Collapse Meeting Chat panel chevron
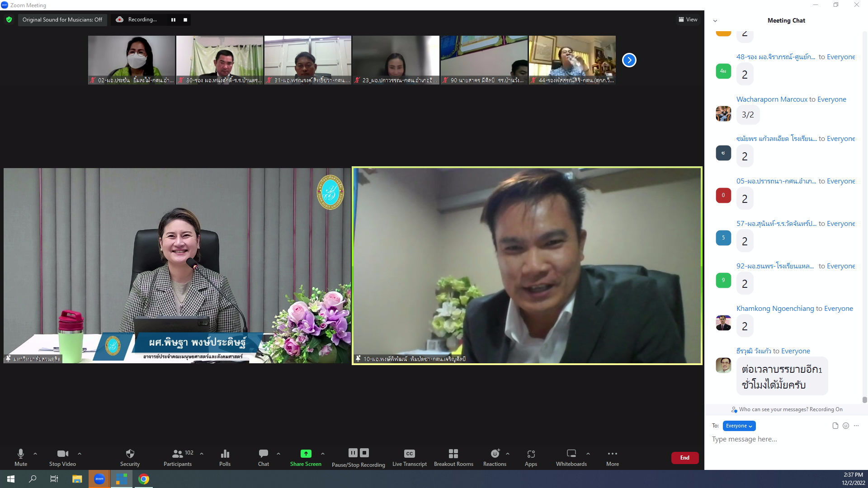This screenshot has width=868, height=488. (x=715, y=21)
